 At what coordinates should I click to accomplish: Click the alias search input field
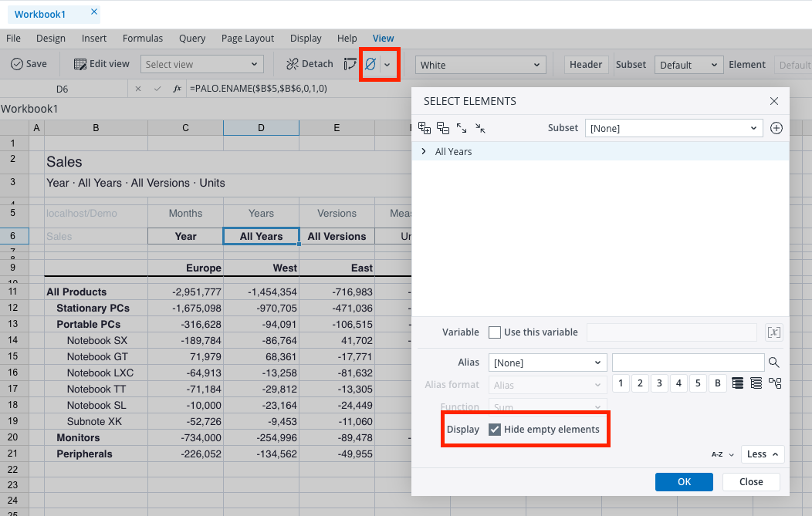click(688, 362)
